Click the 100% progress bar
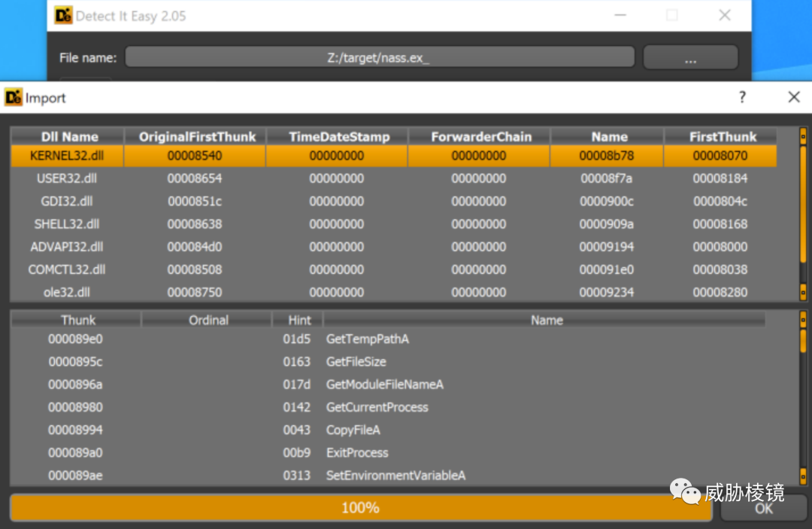 pos(361,508)
